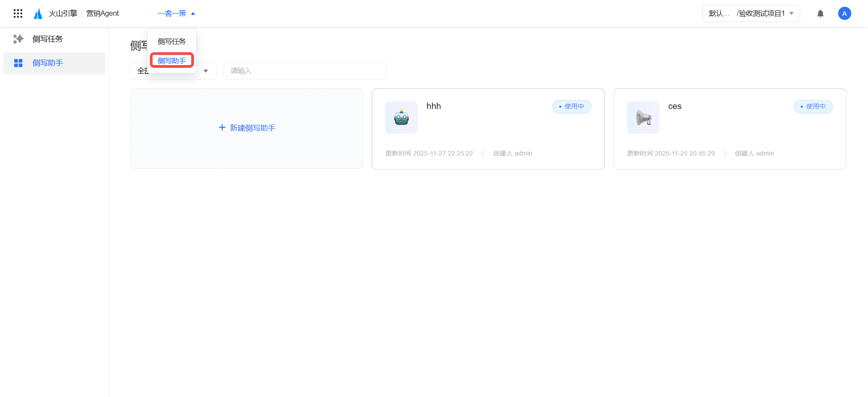868x397 pixels.
Task: Open 侧写助手 in the left sidebar
Action: (54, 63)
